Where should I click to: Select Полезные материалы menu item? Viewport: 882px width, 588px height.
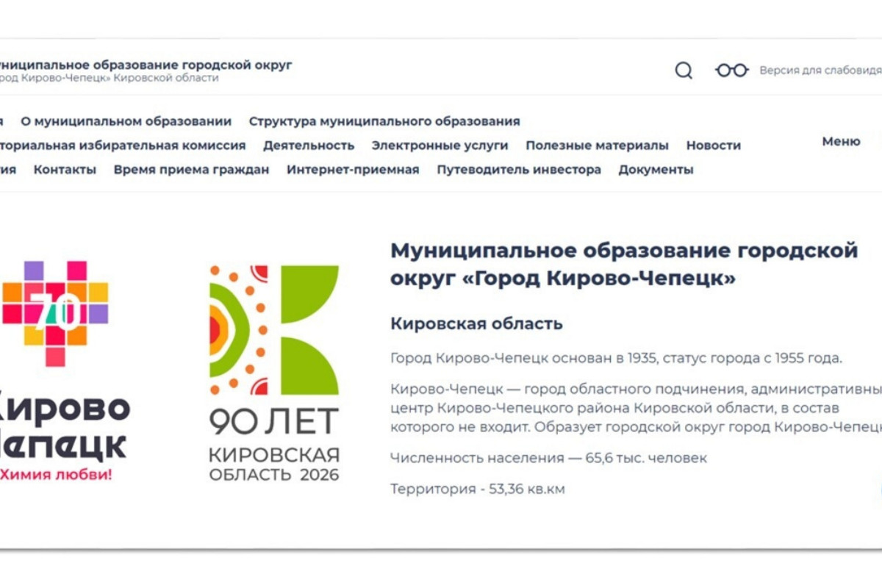[x=597, y=146]
